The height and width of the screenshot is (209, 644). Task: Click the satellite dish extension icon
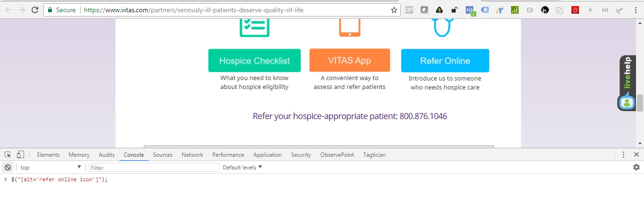point(620,9)
